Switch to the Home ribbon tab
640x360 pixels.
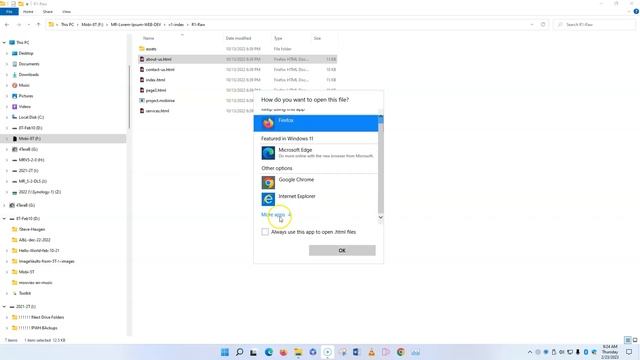tap(28, 11)
